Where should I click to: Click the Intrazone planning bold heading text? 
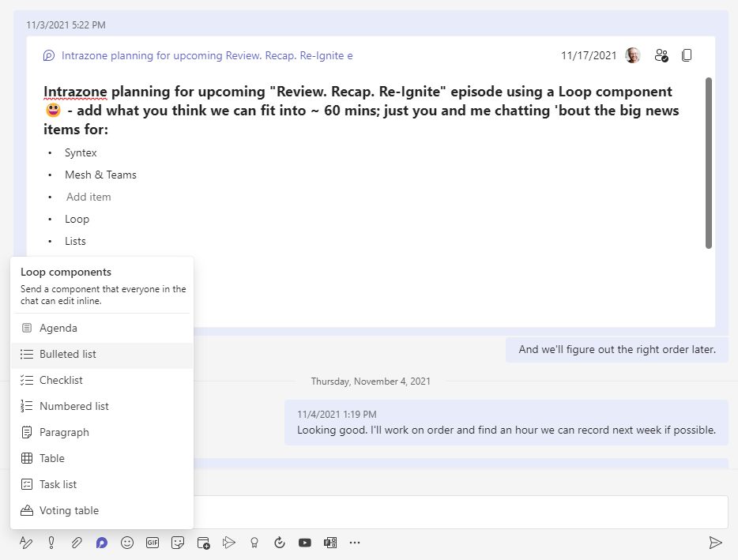tap(361, 110)
